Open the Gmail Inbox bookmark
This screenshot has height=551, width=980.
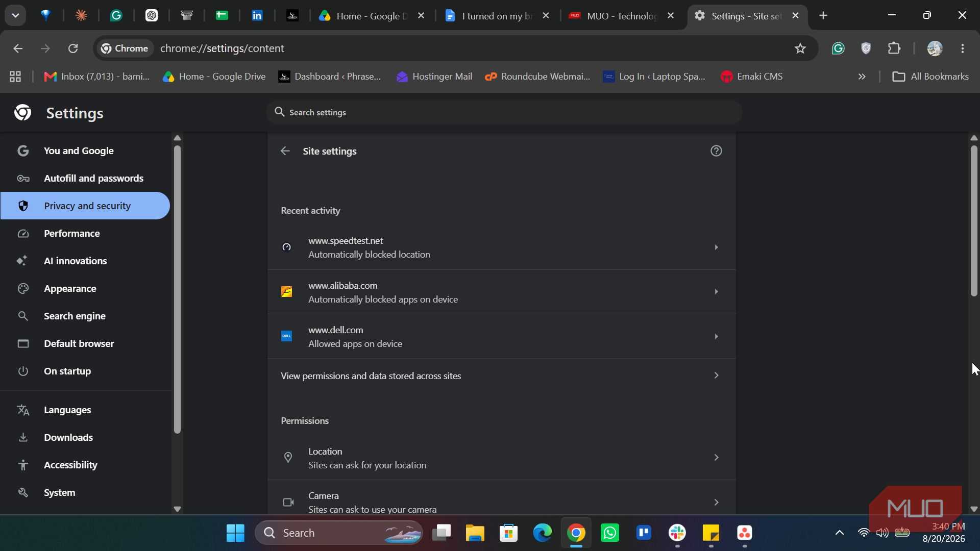point(97,77)
